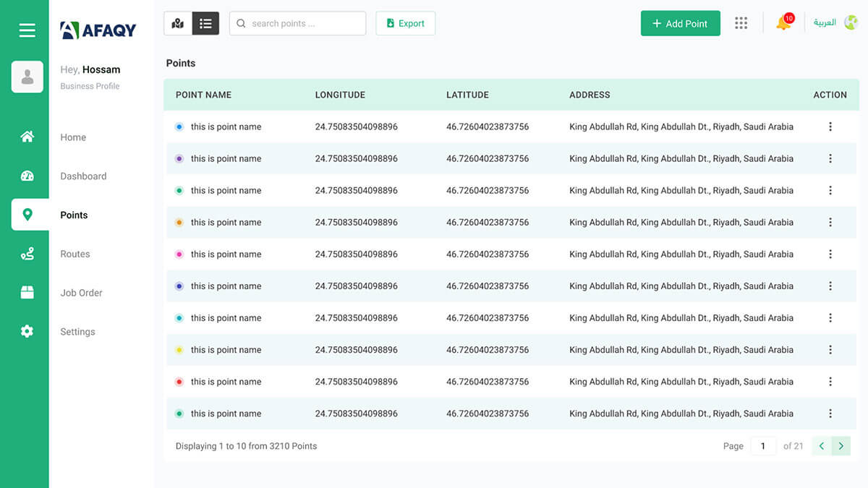Open the Settings menu item
Image resolution: width=868 pixels, height=488 pixels.
pyautogui.click(x=77, y=332)
